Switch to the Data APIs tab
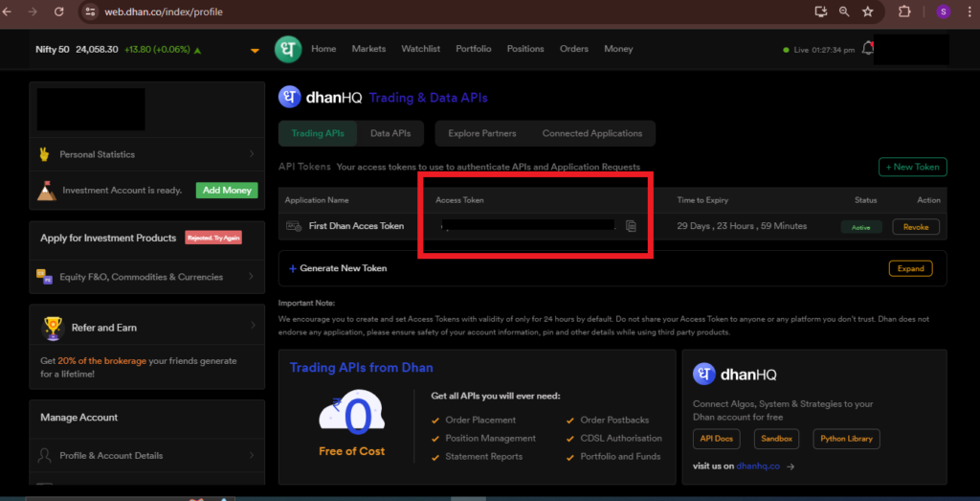 [390, 133]
